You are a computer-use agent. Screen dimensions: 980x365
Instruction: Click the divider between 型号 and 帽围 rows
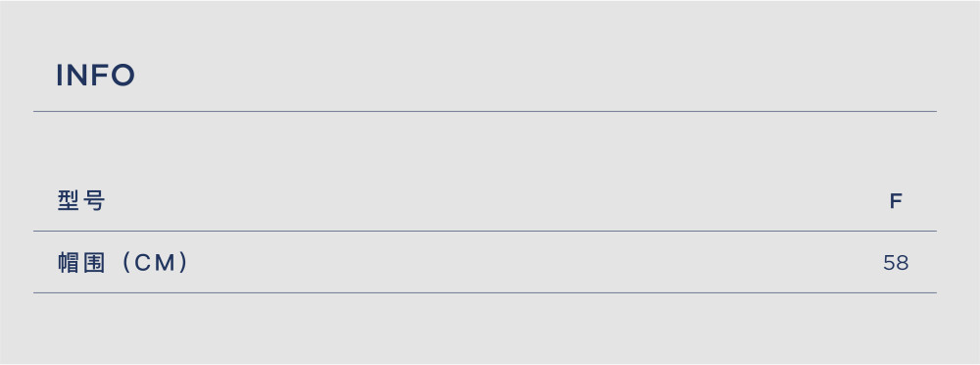[x=485, y=231]
